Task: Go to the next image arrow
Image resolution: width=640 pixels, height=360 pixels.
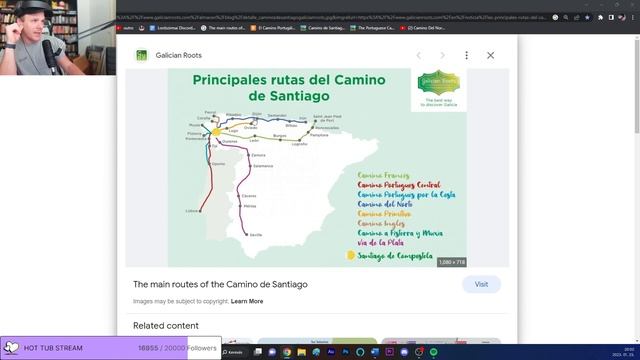Action: pos(442,56)
